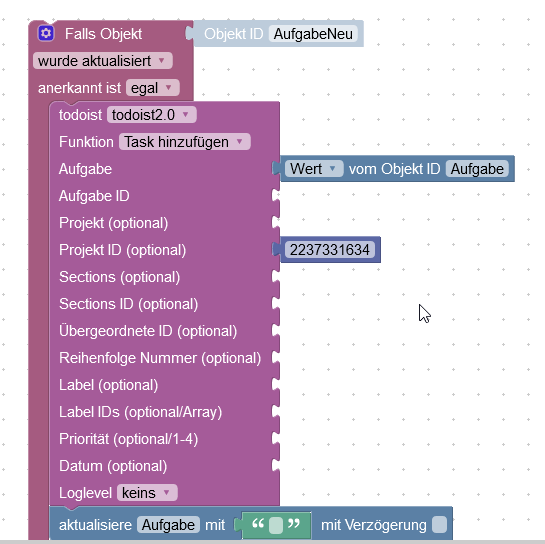Click the 'Loglevel' label
The image size is (545, 544).
tap(86, 493)
